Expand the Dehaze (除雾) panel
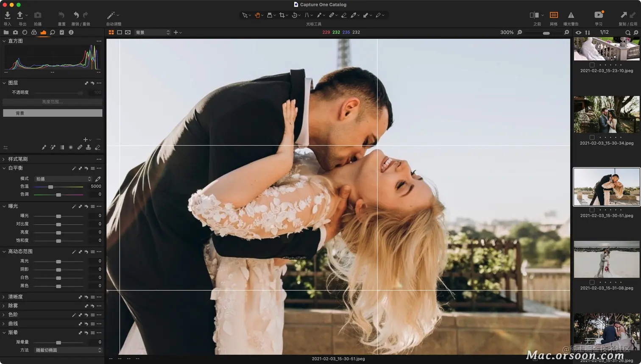Screen dimensions: 641x364 coord(4,306)
